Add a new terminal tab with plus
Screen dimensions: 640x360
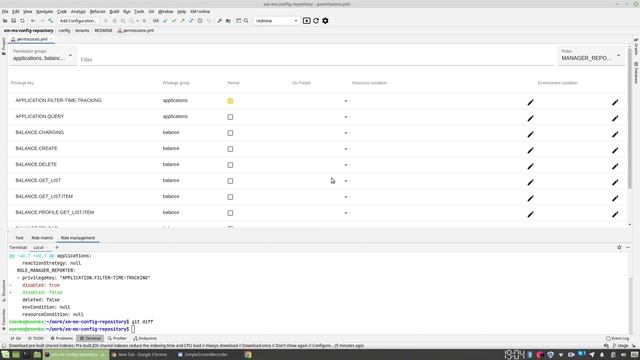pos(57,247)
